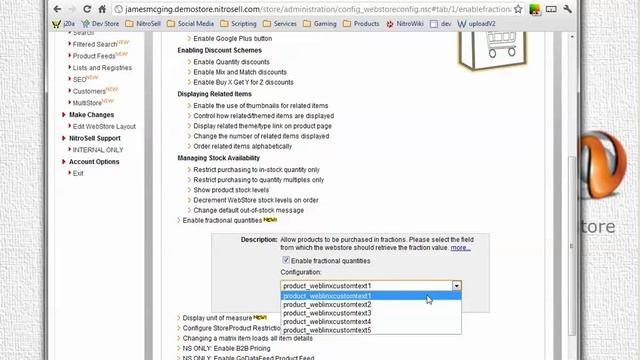Open Change number of related items displayed
This screenshot has height=360, width=640.
(261, 136)
